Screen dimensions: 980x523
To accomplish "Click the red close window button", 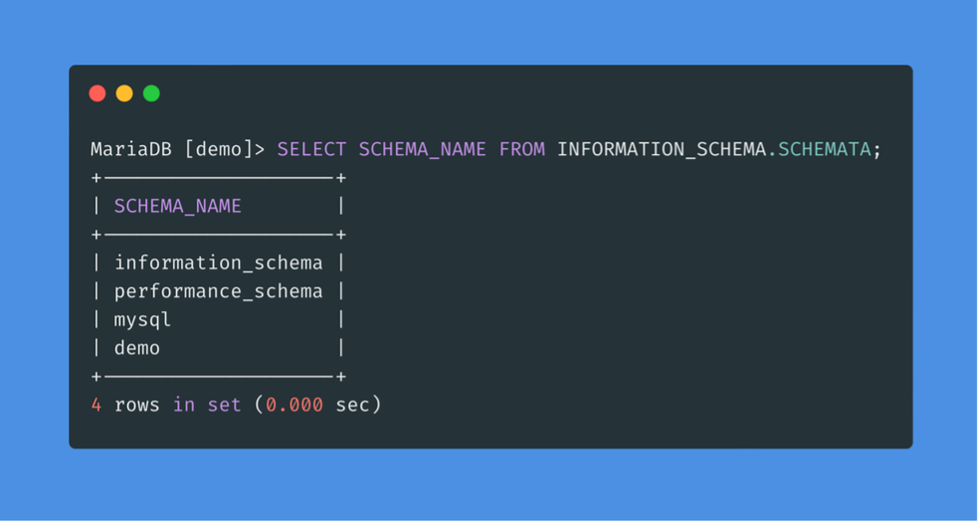I will 97,93.
